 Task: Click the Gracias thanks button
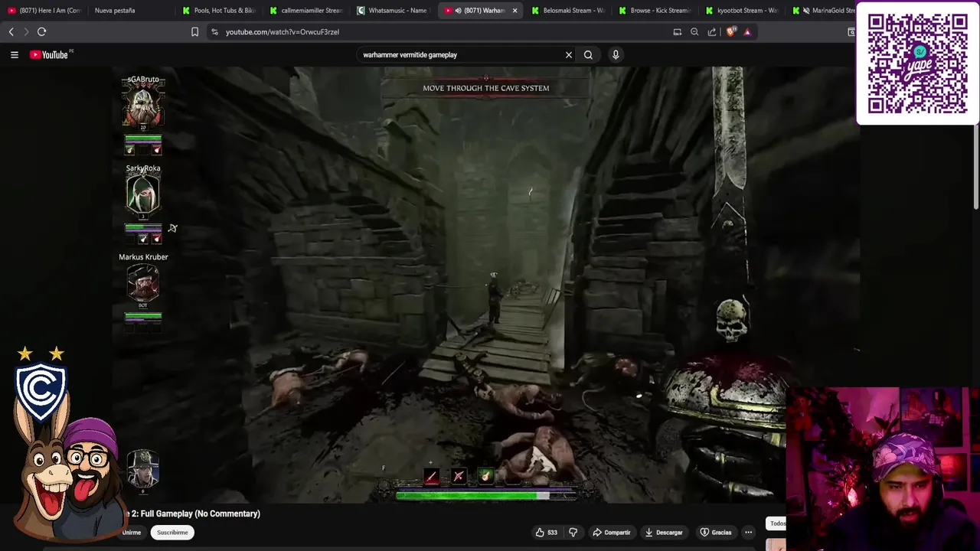point(715,532)
